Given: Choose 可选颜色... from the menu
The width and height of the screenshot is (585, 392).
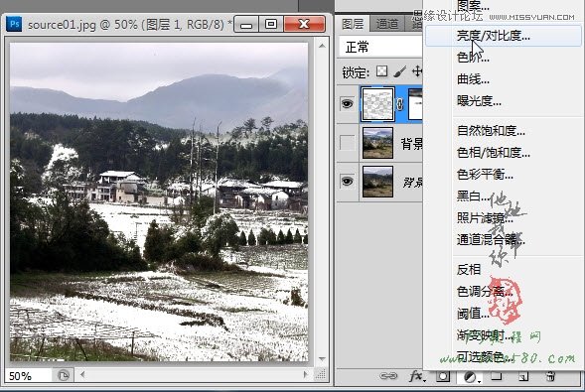Looking at the screenshot, I should click(x=485, y=356).
